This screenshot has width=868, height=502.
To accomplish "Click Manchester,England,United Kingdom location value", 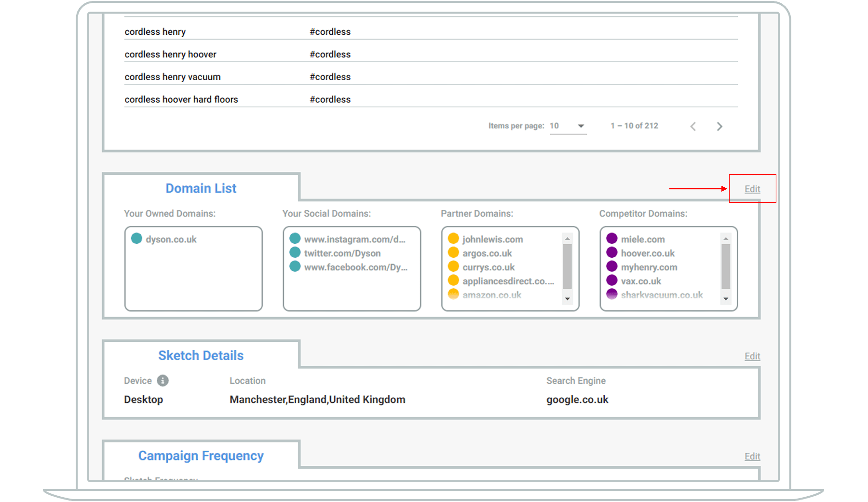I will [317, 400].
